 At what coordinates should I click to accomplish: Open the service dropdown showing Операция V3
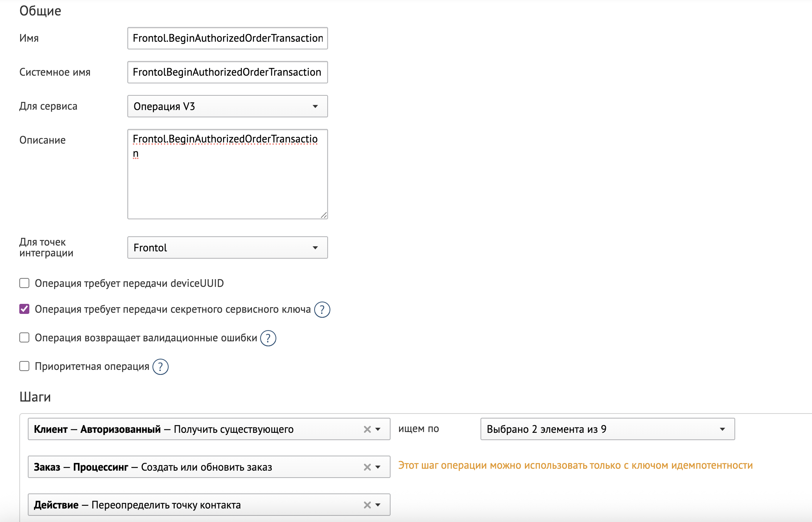(x=227, y=106)
